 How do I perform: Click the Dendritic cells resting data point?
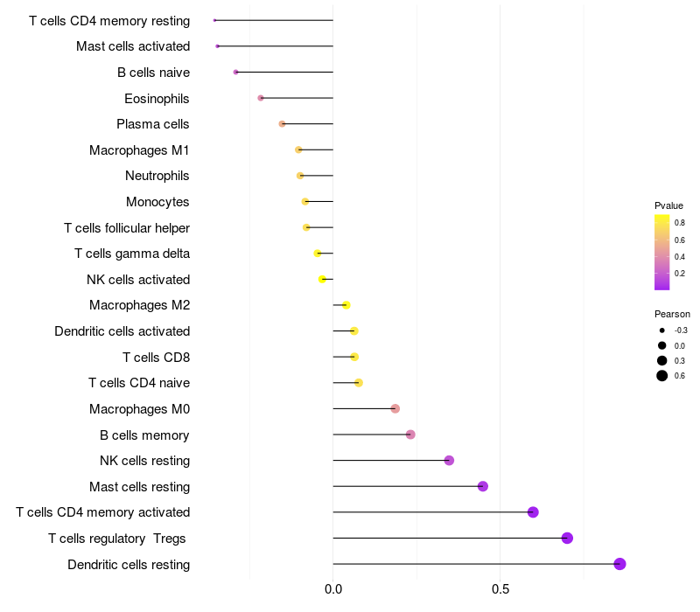619,564
